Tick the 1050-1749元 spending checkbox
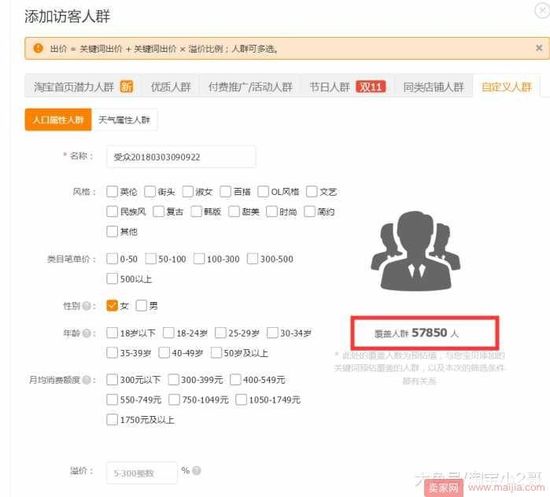Viewport: 550px width, 497px height. (241, 400)
